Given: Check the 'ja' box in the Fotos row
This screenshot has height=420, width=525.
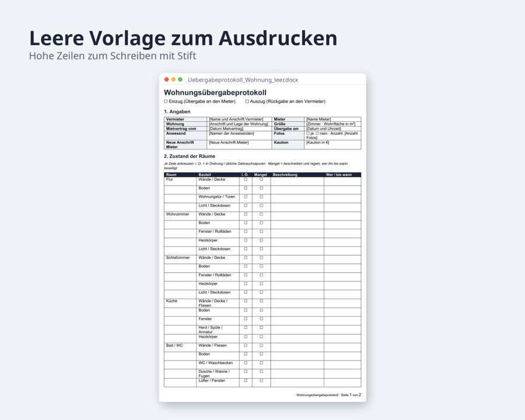Looking at the screenshot, I should 308,134.
